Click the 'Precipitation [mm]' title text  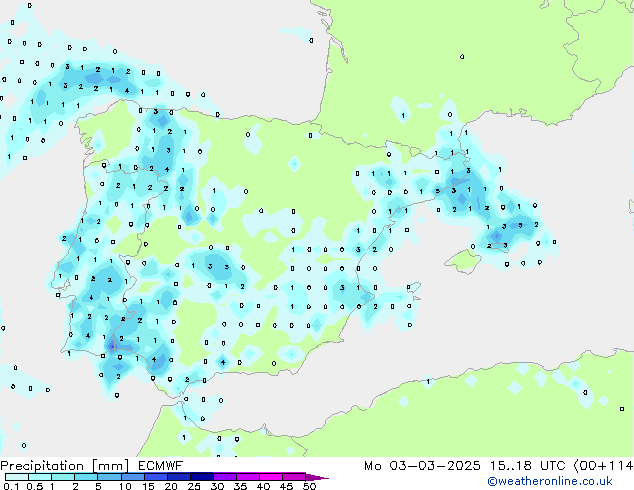[65, 466]
